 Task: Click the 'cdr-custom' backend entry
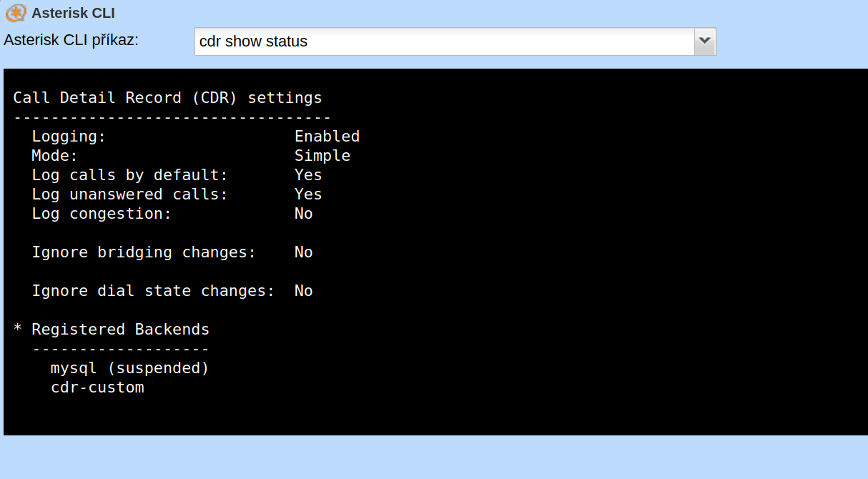click(97, 387)
